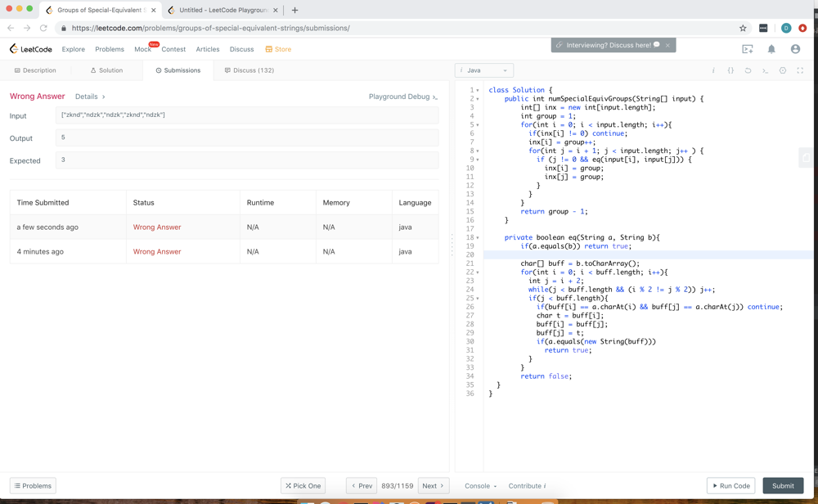Collapse code fold arrow at line 18

tap(478, 238)
